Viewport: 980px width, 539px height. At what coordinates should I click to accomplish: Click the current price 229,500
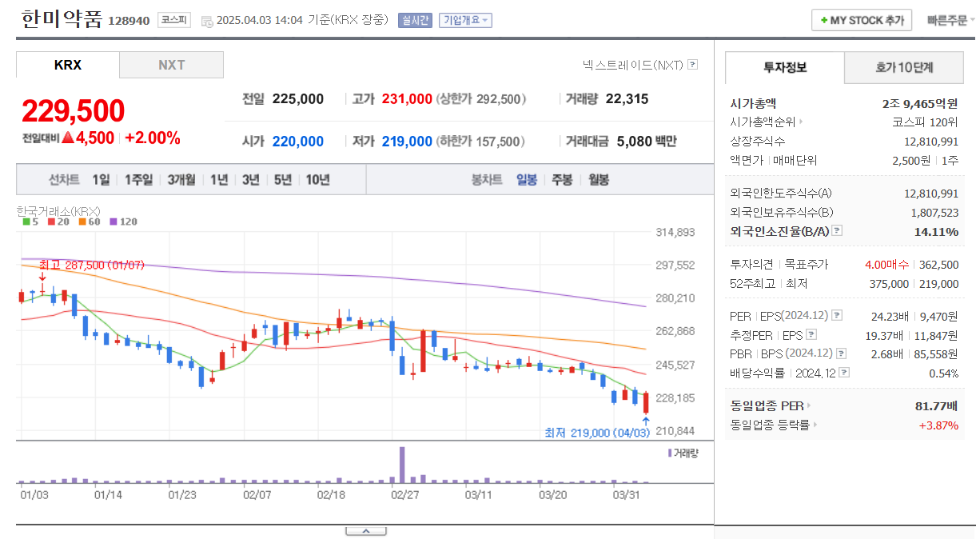pyautogui.click(x=73, y=111)
